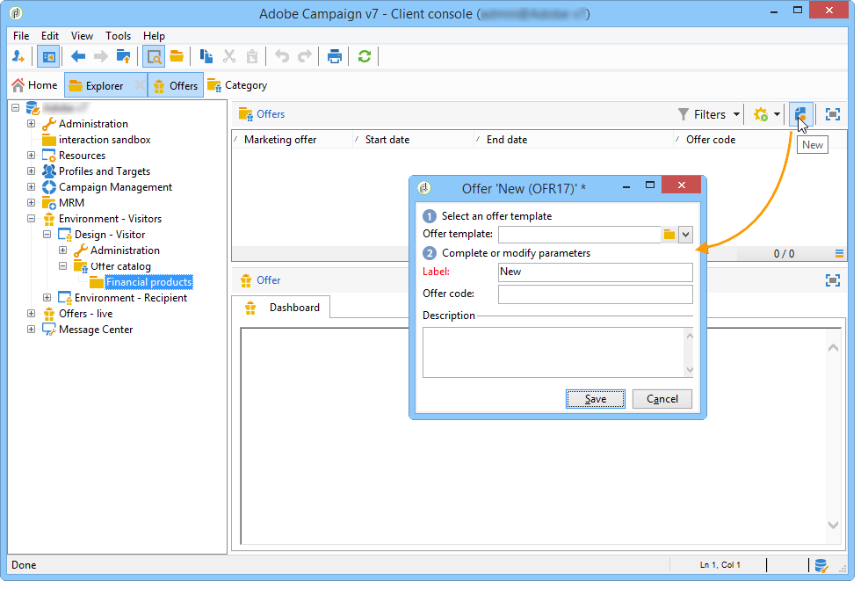868x595 pixels.
Task: Open the gear actions dropdown arrow
Action: (778, 114)
